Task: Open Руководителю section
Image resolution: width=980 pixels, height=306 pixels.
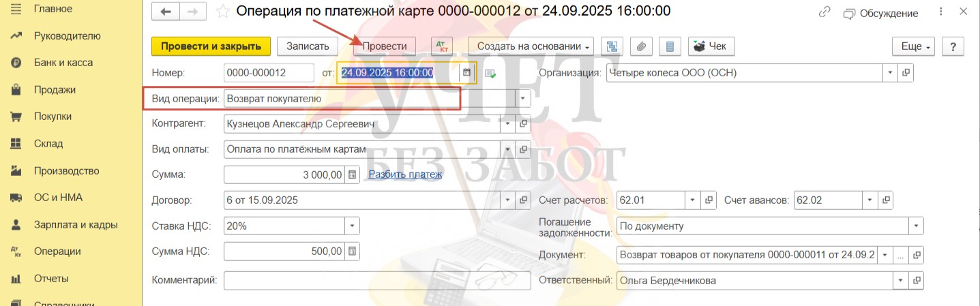Action: tap(67, 35)
